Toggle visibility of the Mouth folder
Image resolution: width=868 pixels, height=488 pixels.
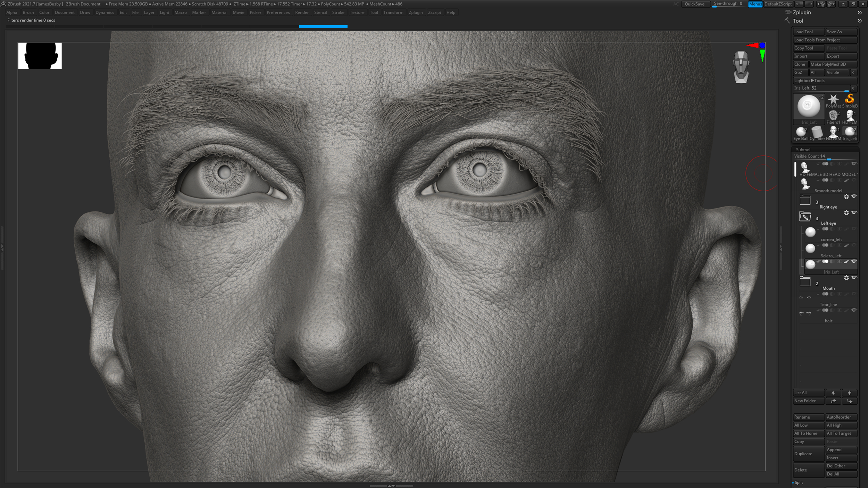click(x=854, y=278)
